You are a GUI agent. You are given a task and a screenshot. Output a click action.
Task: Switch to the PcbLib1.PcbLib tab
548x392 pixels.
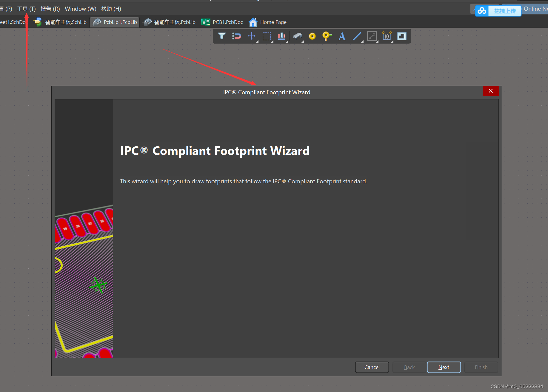(x=115, y=22)
